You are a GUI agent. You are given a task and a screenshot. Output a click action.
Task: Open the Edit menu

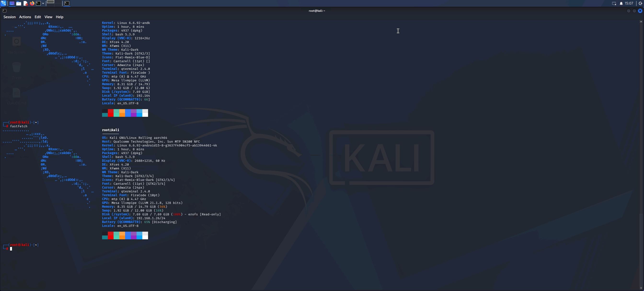38,17
